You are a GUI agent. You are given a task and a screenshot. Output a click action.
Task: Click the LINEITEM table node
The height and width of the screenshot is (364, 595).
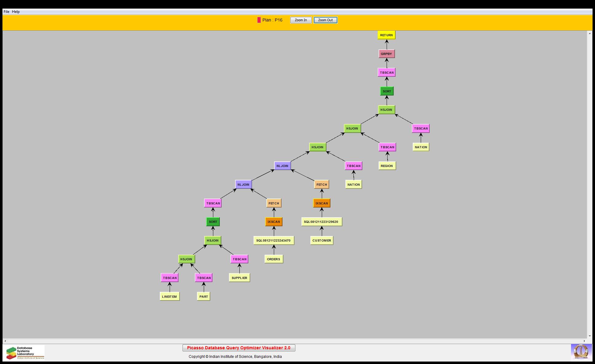(169, 296)
